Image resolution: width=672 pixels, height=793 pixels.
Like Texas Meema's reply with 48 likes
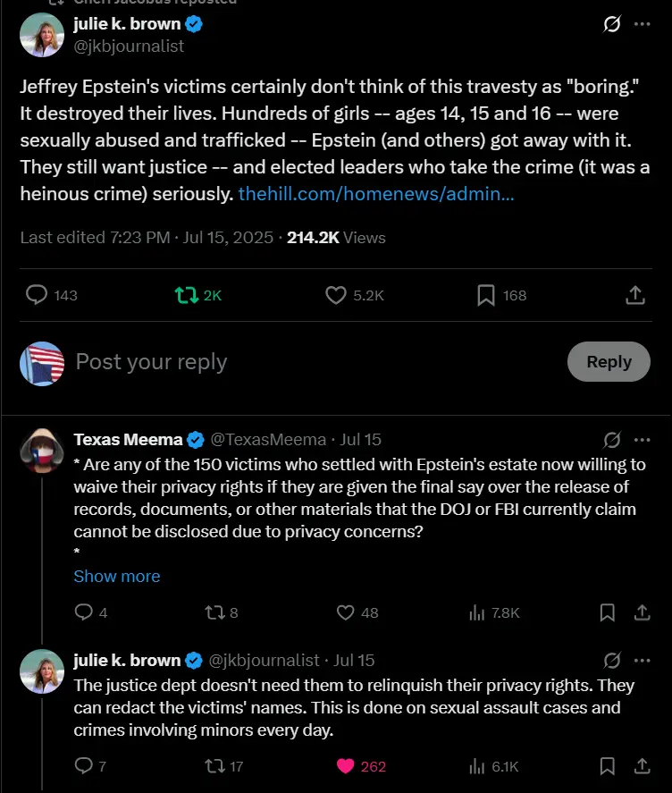coord(346,612)
